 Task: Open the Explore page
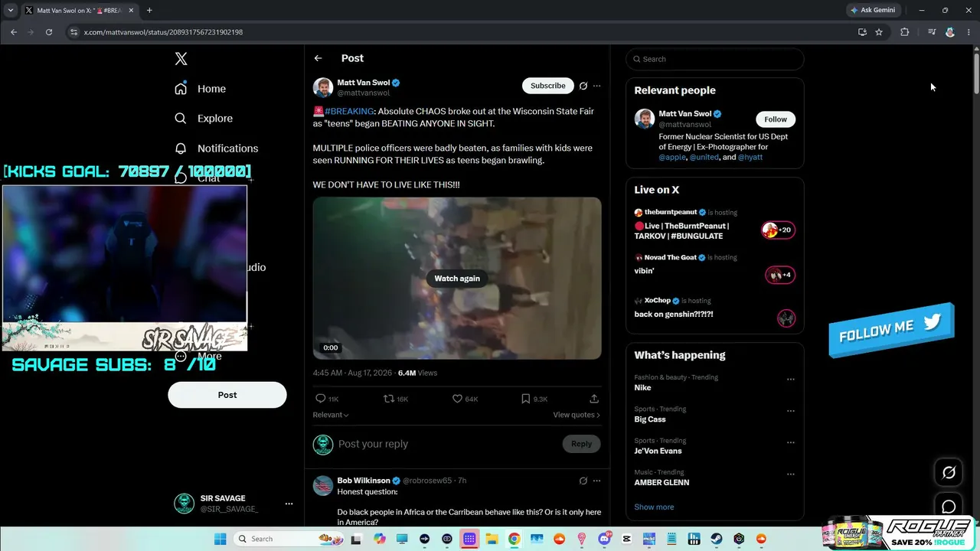(x=204, y=119)
